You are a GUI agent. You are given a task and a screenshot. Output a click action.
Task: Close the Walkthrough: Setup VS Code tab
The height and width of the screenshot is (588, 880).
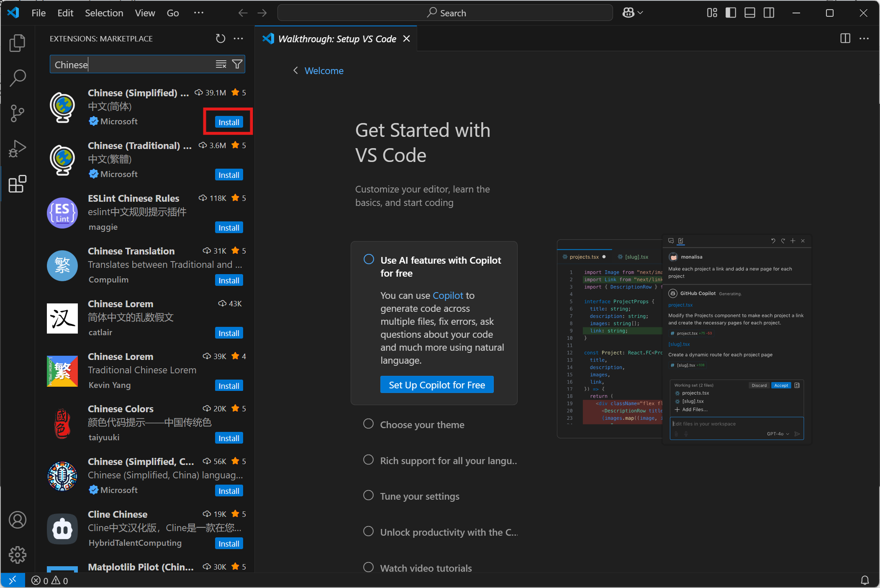click(x=406, y=39)
